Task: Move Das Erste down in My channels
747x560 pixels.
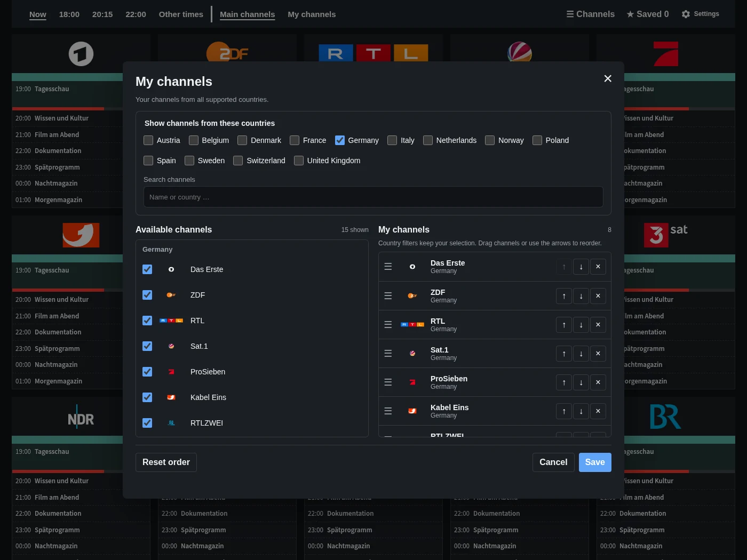Action: (x=581, y=267)
